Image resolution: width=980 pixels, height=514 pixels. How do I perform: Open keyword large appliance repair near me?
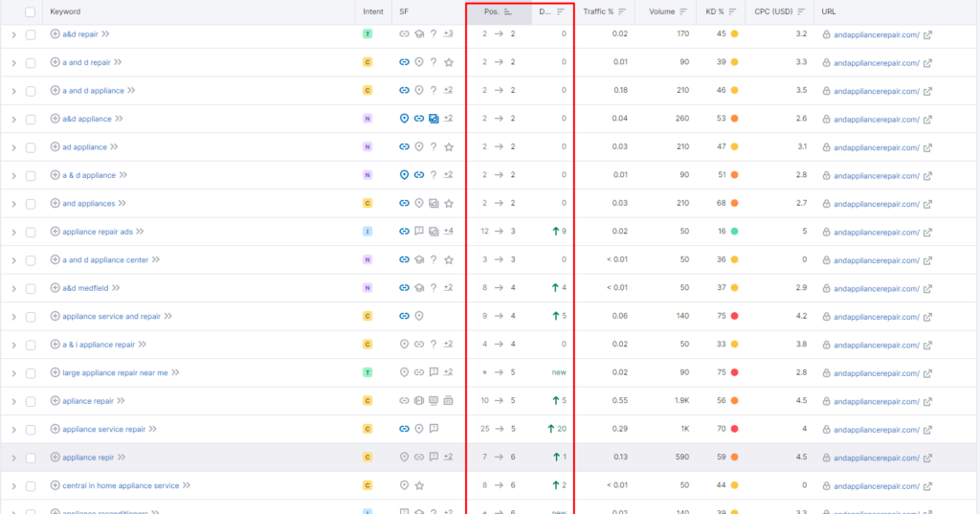coord(115,372)
